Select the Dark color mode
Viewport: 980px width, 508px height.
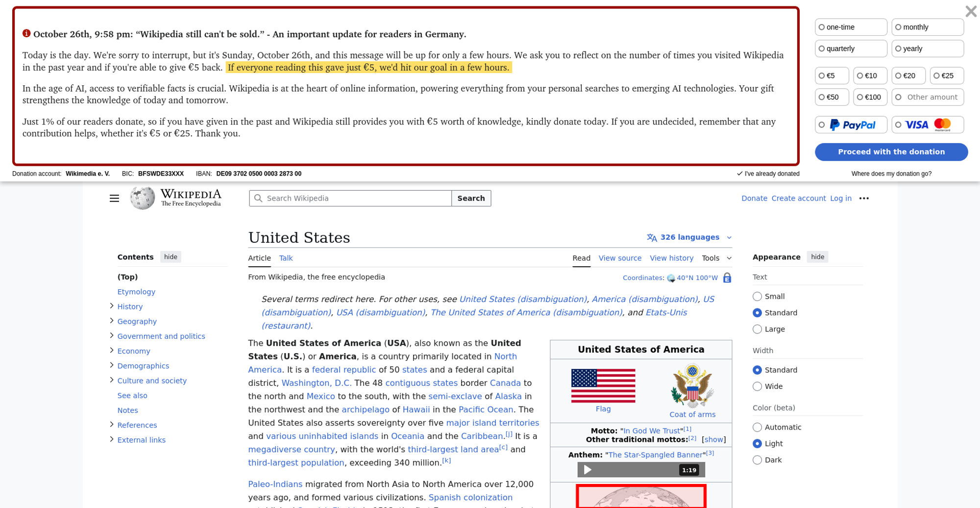(x=758, y=460)
